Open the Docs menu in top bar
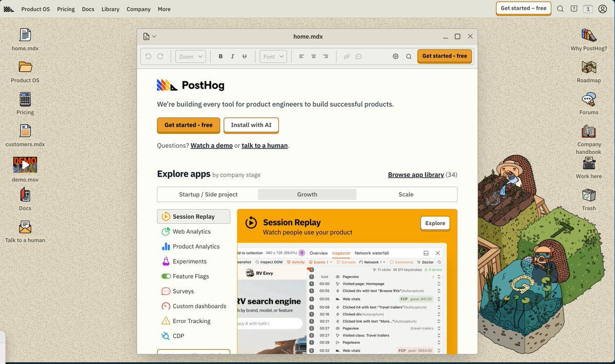This screenshot has width=615, height=364. (88, 9)
